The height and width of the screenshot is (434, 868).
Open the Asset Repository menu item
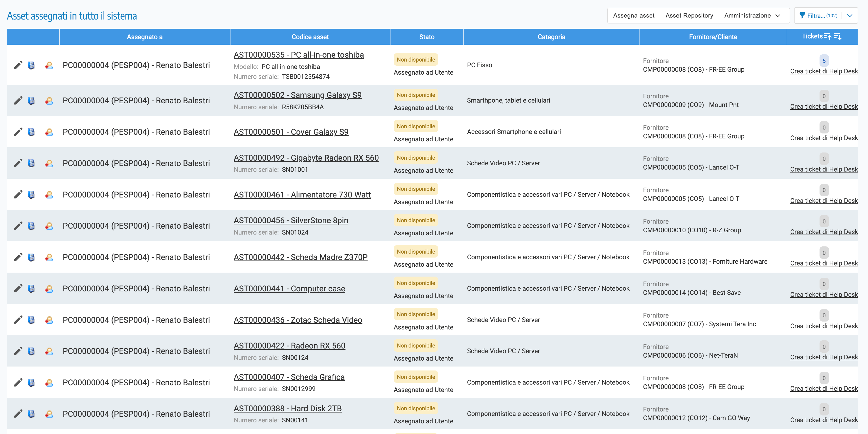click(x=689, y=16)
